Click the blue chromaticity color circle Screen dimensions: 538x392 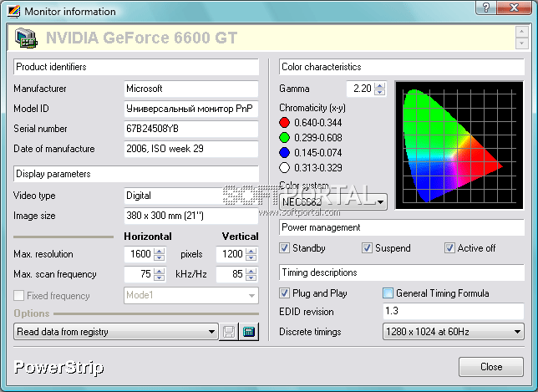pyautogui.click(x=284, y=152)
